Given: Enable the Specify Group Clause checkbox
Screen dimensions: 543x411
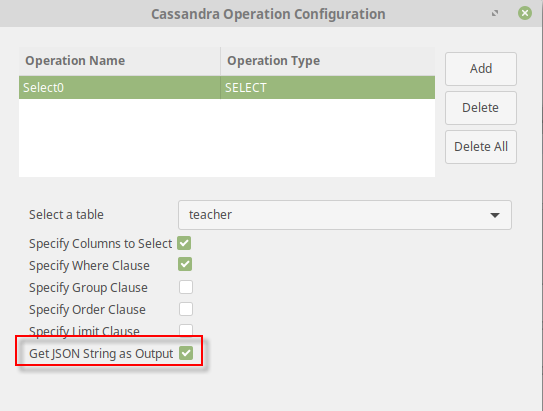Looking at the screenshot, I should [x=186, y=287].
